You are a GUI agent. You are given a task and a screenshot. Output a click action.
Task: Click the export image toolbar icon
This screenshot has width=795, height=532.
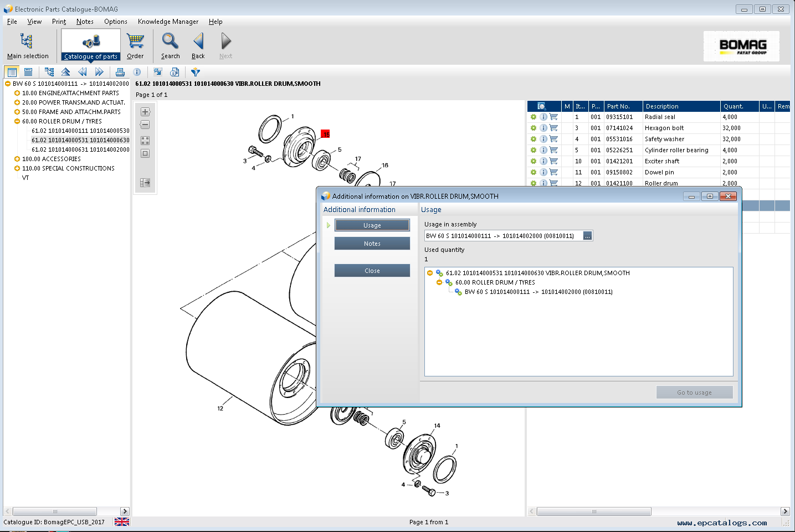(158, 72)
